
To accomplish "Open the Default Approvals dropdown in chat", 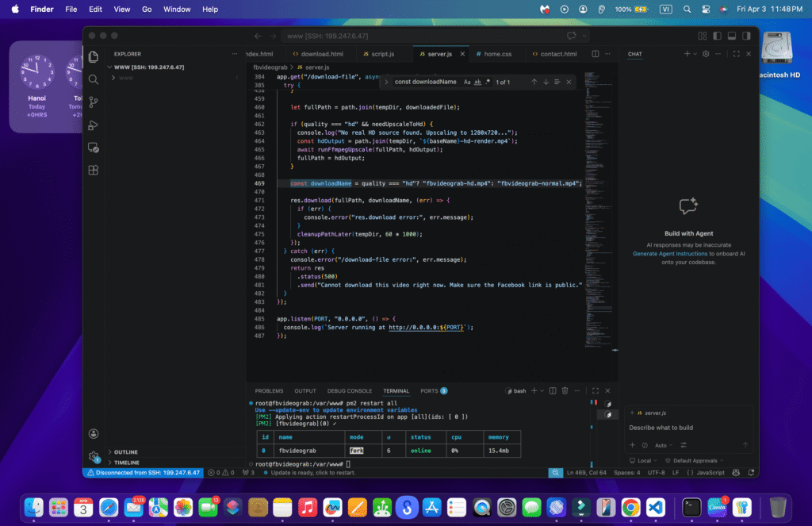I will (x=694, y=460).
